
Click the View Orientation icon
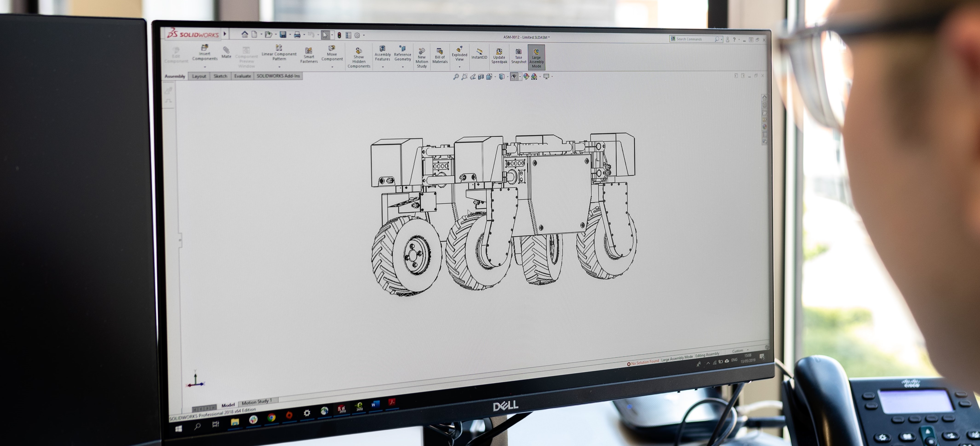(489, 77)
